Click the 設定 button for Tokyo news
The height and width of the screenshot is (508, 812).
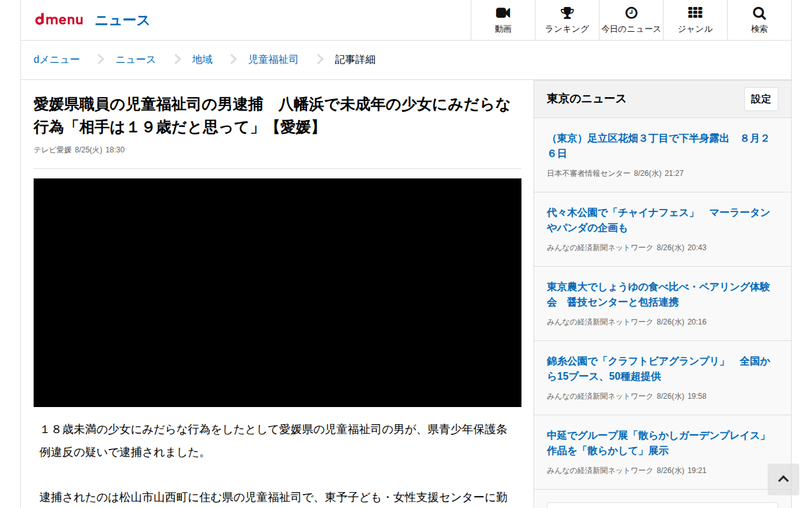tap(761, 99)
